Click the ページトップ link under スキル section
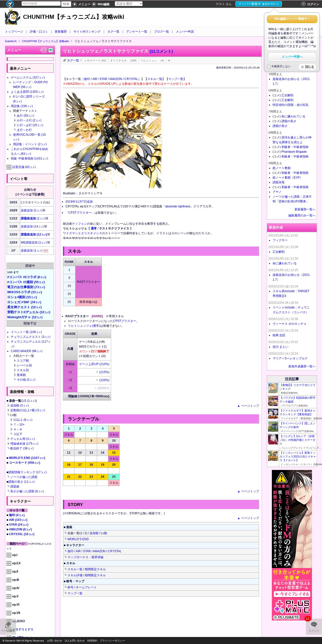322x644 pixels. (248, 406)
